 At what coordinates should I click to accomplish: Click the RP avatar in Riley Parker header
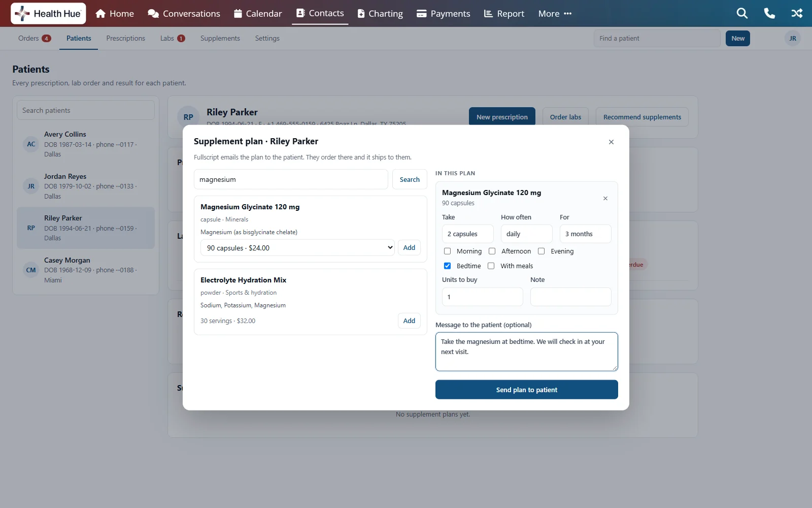(x=188, y=117)
